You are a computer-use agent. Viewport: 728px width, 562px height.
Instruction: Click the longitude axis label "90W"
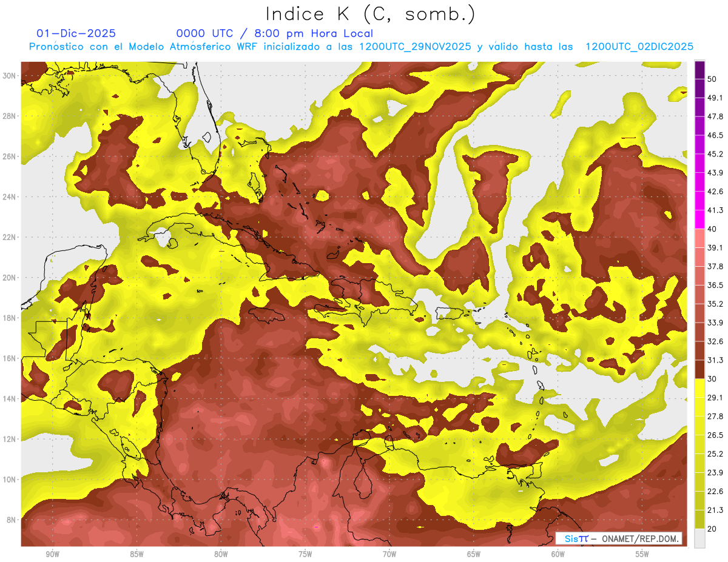click(52, 555)
